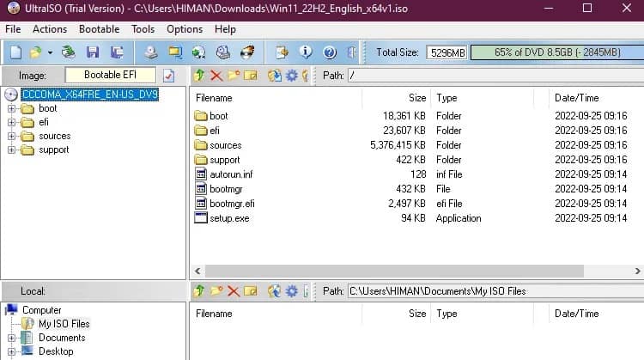Click the Up arrow icon in local pane toolbar
The width and height of the screenshot is (644, 360).
(x=199, y=291)
